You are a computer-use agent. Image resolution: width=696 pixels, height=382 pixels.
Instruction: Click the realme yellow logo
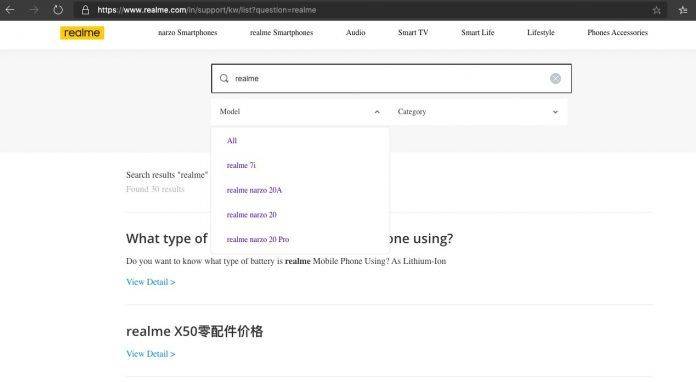(x=82, y=33)
